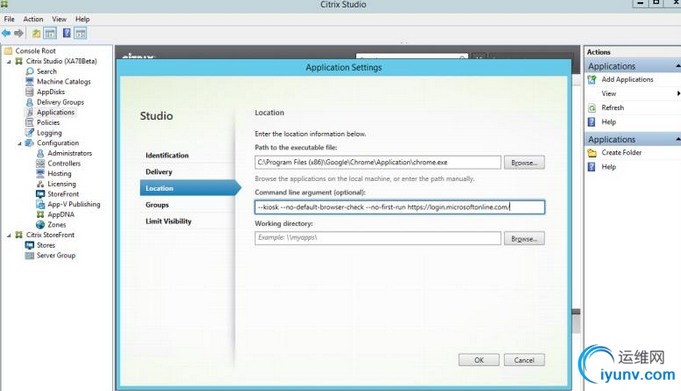Select Console Root in the tree

[36, 51]
